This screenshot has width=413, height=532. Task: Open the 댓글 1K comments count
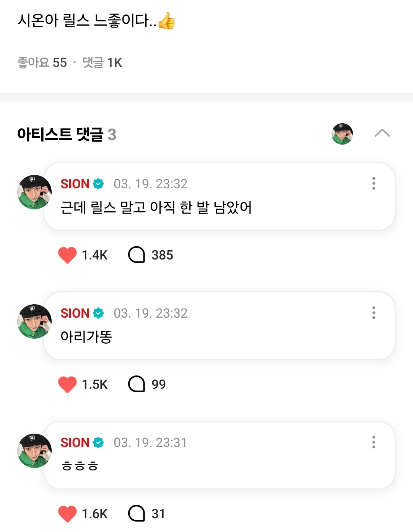(102, 62)
